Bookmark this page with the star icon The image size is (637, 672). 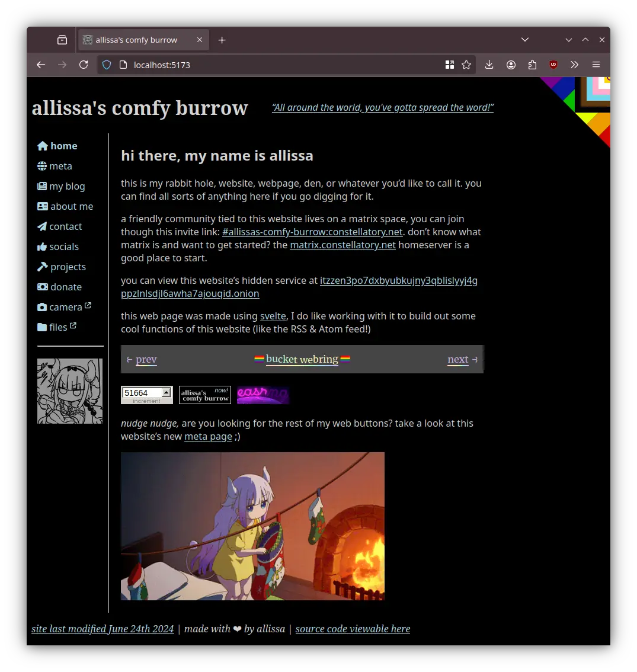point(466,65)
